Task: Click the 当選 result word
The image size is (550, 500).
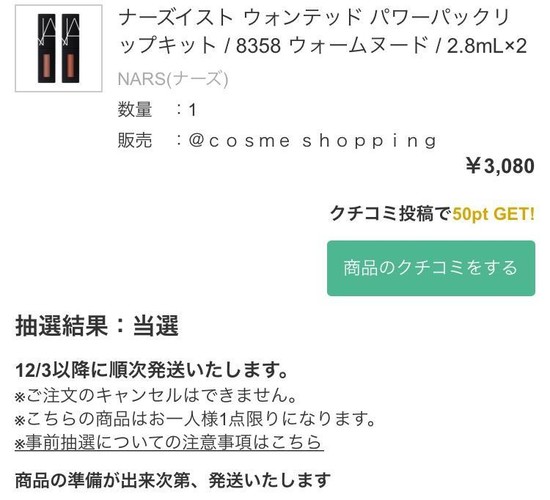Action: (x=156, y=326)
